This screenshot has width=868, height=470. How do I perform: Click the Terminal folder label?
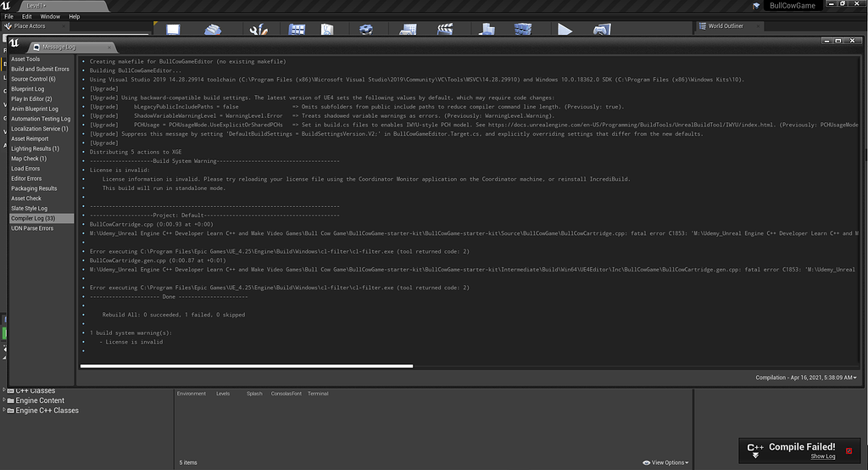[318, 394]
